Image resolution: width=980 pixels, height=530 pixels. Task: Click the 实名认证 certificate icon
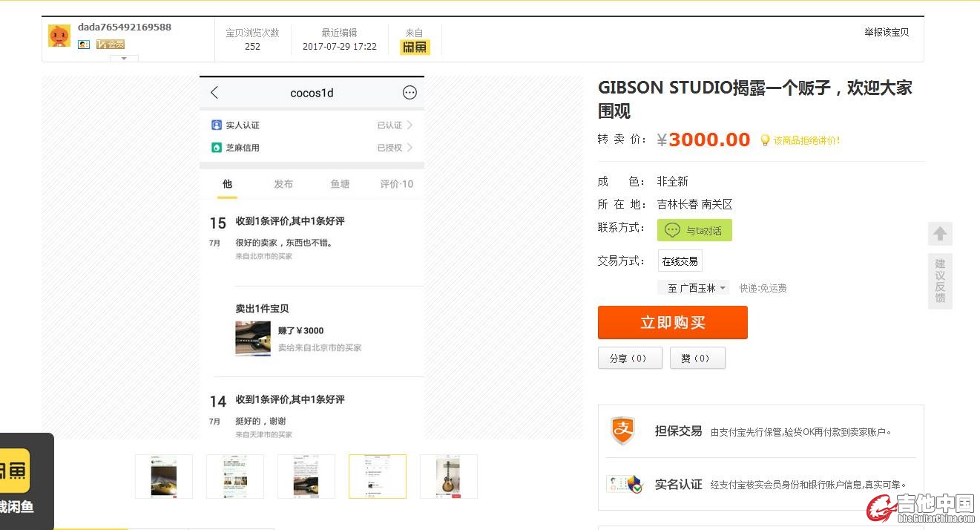tap(624, 485)
